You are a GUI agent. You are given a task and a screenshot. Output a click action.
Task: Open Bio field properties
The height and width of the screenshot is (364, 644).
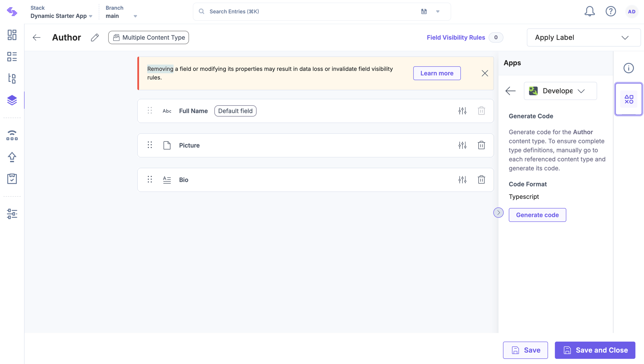coord(462,180)
